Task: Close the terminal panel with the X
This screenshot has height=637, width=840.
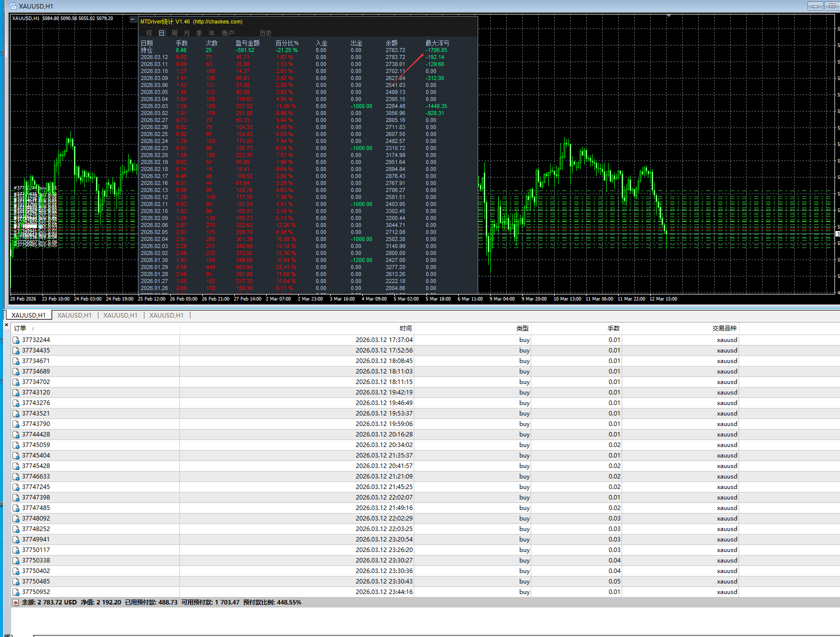Action: [6, 325]
